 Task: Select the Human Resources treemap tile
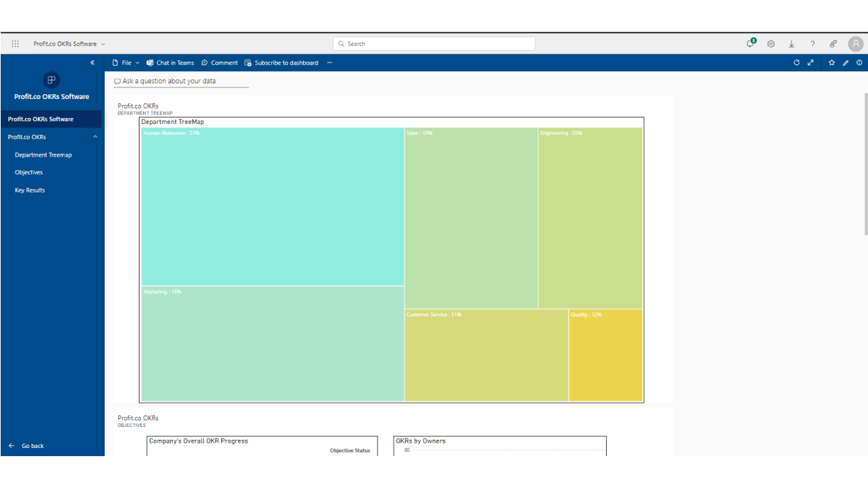(x=273, y=207)
